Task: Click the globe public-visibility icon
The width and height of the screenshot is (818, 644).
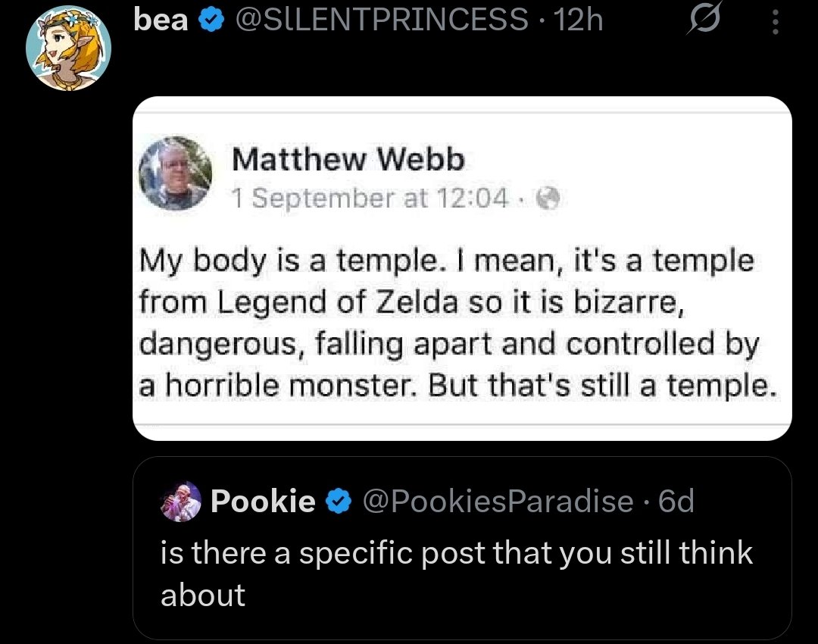Action: (x=547, y=199)
